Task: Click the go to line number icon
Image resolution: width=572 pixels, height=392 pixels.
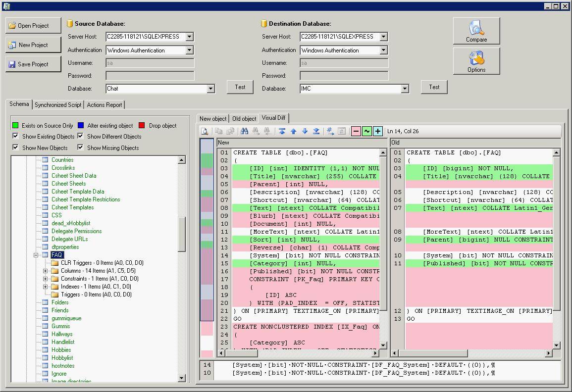Action: (x=330, y=131)
